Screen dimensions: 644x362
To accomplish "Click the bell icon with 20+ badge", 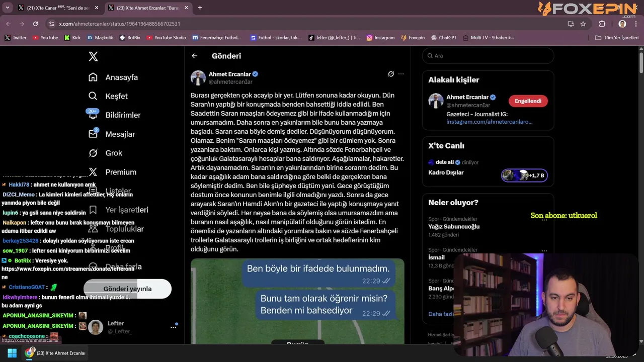I will 93,115.
